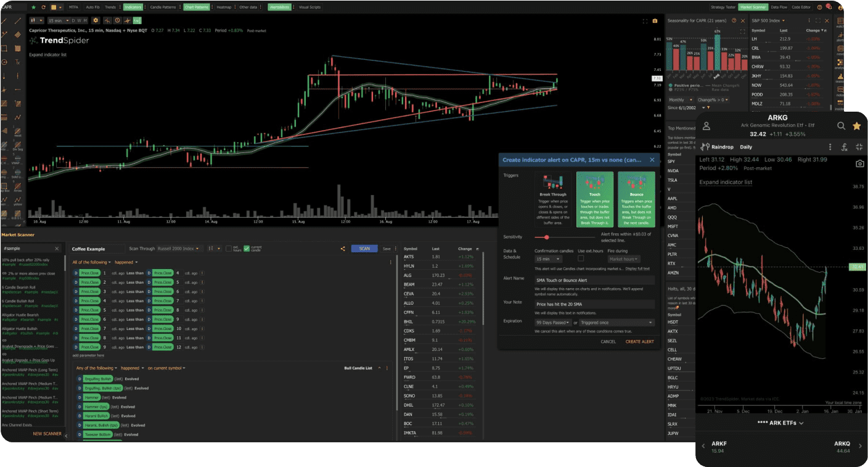This screenshot has height=467, width=868.
Task: Adjust the alert Sensitivity slider
Action: click(x=547, y=237)
